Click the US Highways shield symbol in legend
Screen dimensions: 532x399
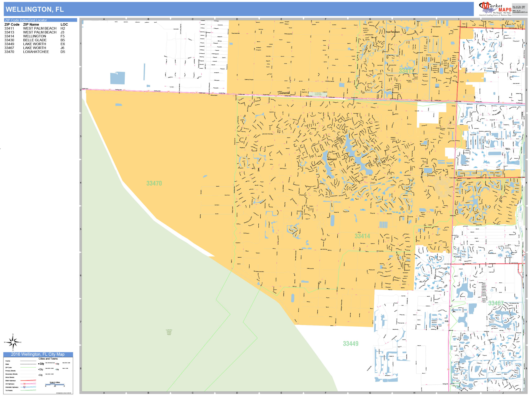click(x=24, y=384)
